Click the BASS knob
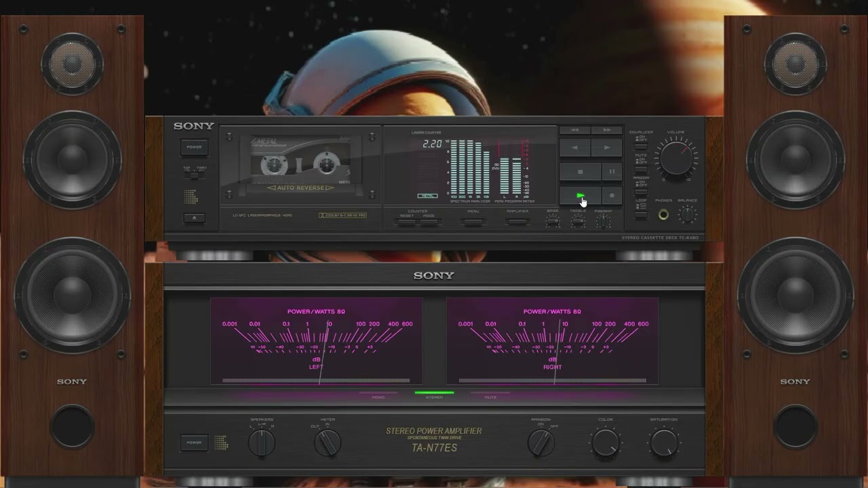The height and width of the screenshot is (488, 868). (x=553, y=222)
